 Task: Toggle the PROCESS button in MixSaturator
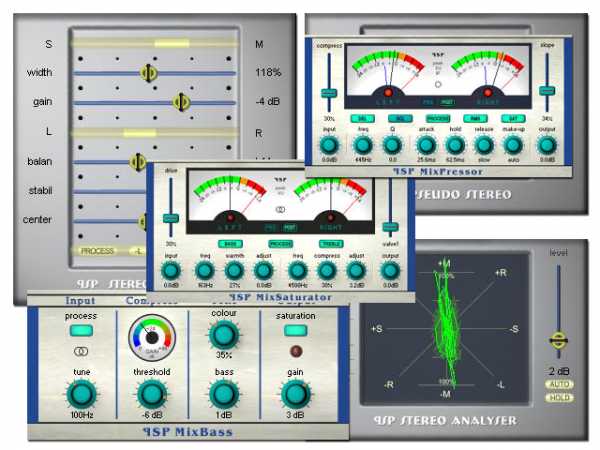coord(280,244)
